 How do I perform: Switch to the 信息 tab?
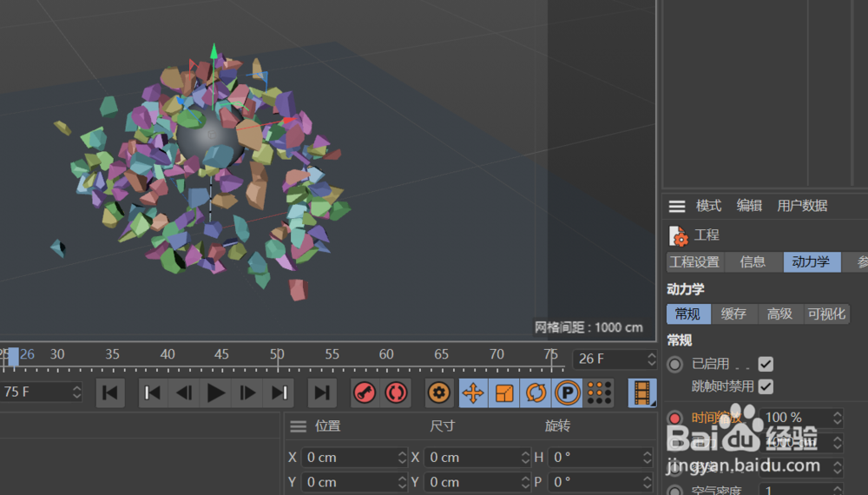coord(753,262)
